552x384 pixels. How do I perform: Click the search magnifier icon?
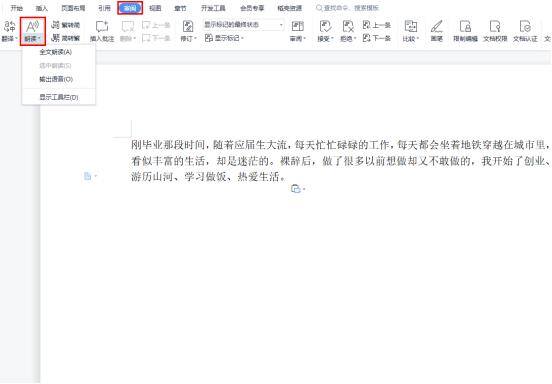pos(319,8)
